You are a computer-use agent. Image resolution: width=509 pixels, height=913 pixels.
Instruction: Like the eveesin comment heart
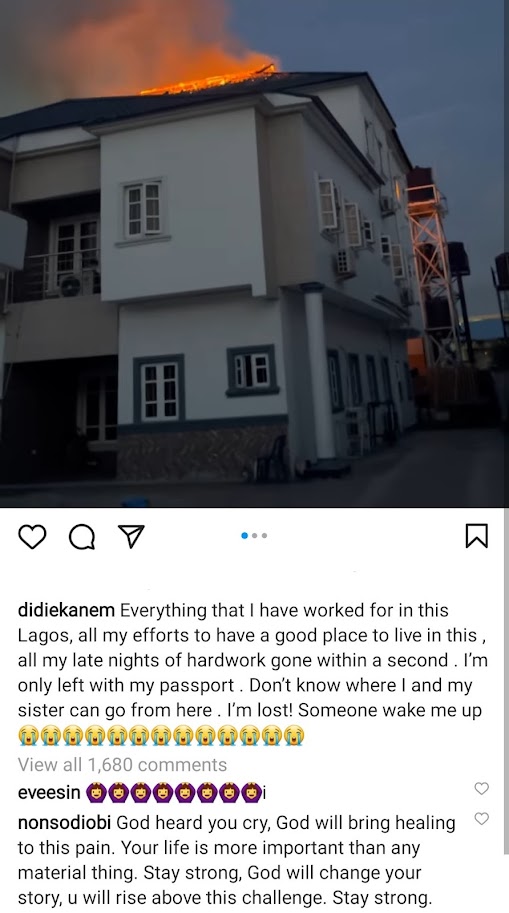(x=481, y=788)
